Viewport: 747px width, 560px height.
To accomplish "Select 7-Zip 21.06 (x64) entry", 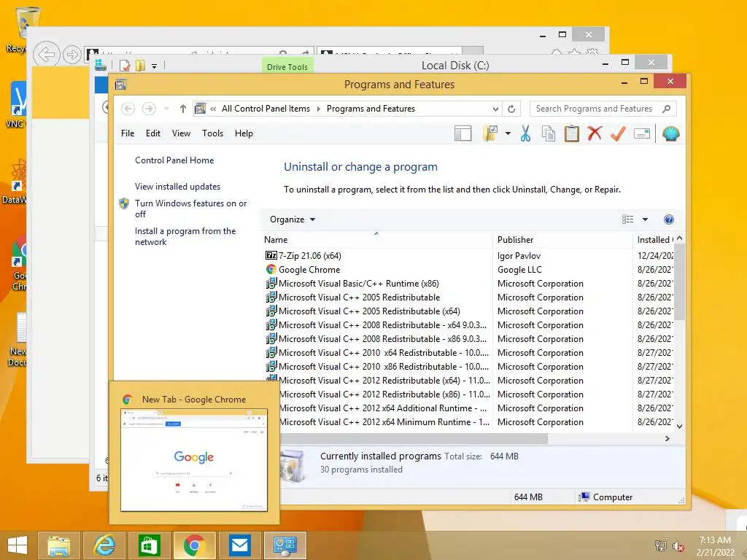I will (x=309, y=256).
